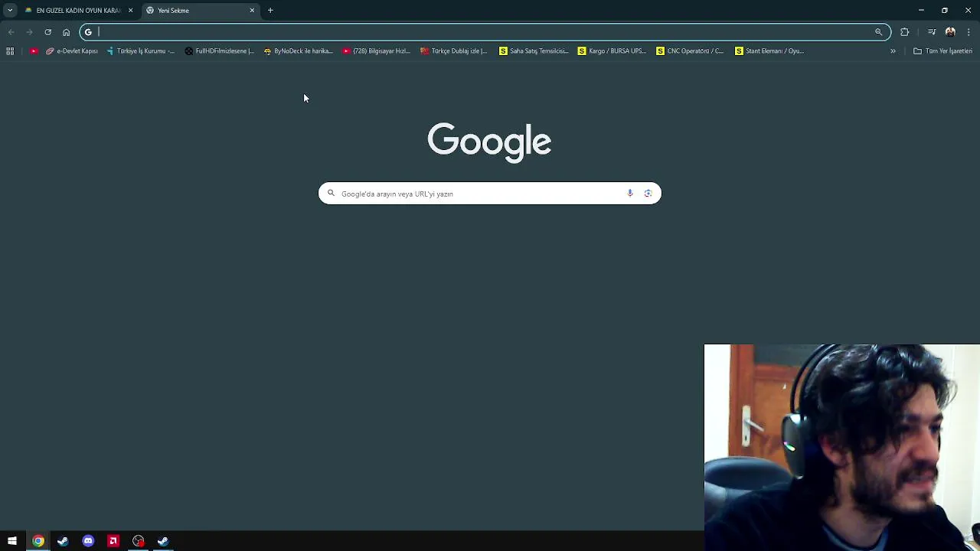Reload the page with refresh icon
Image resolution: width=980 pixels, height=551 pixels.
pyautogui.click(x=47, y=31)
